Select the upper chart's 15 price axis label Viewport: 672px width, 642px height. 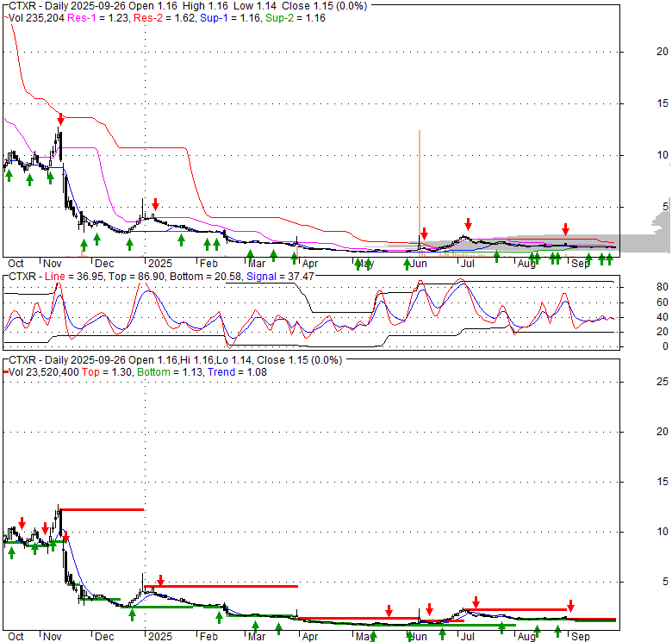click(663, 103)
